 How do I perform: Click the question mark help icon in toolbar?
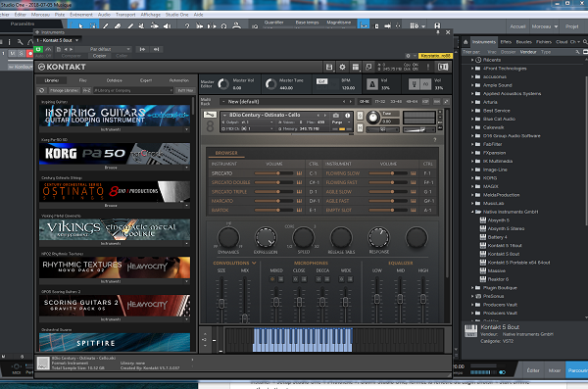click(187, 25)
